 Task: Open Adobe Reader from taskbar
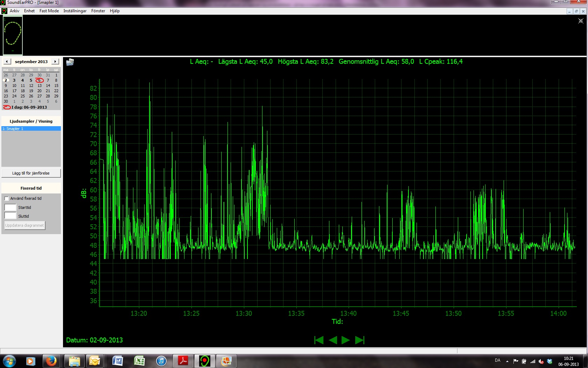click(183, 361)
